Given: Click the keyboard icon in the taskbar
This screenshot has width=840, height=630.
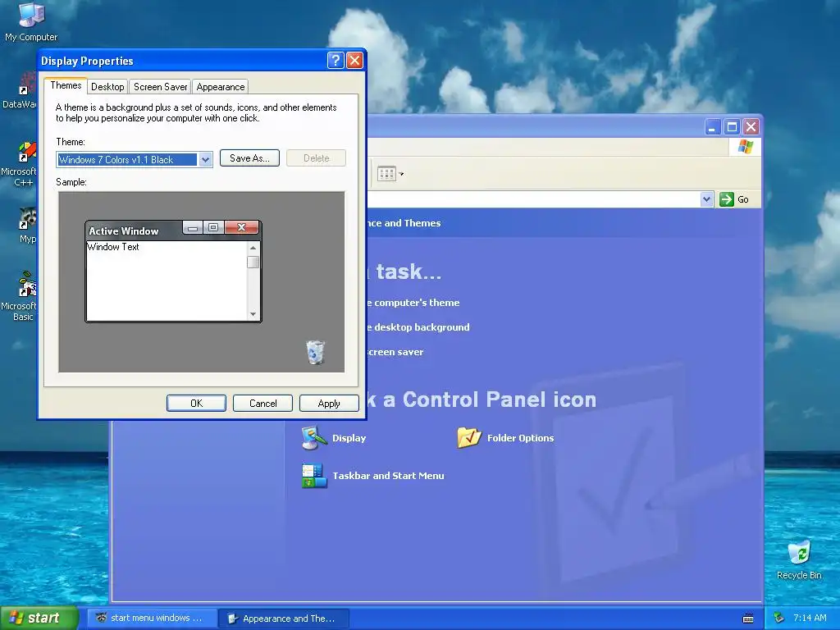Looking at the screenshot, I should point(748,619).
